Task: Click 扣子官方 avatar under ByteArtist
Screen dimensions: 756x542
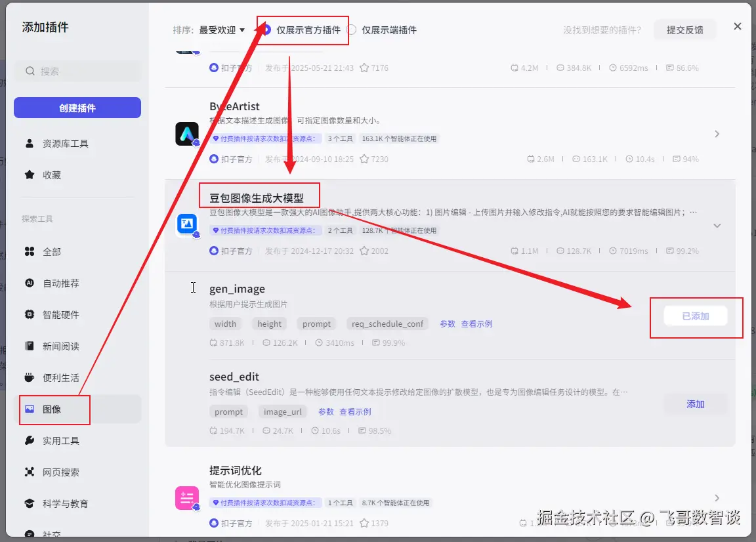Action: click(x=214, y=159)
